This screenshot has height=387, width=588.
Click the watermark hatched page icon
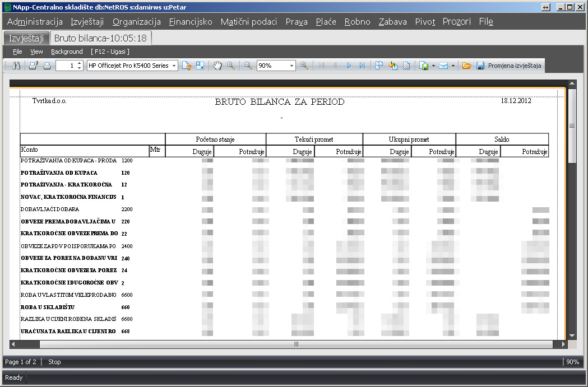click(x=406, y=66)
